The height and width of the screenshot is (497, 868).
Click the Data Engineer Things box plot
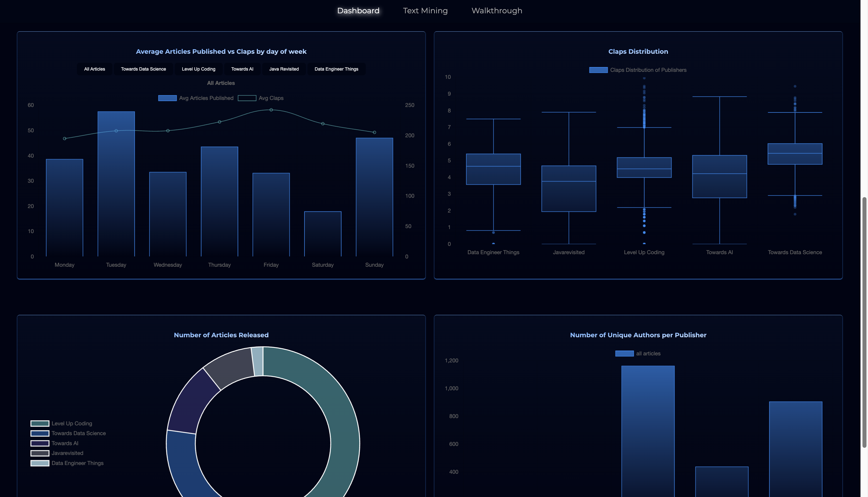point(493,169)
